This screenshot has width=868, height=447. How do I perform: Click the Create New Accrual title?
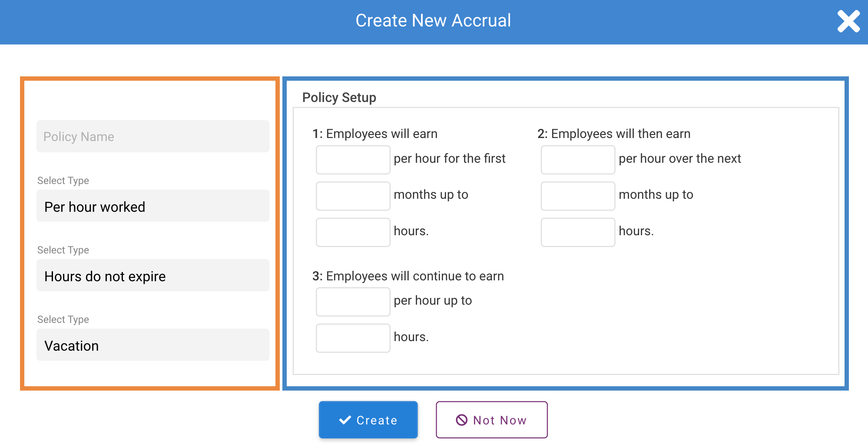(x=433, y=20)
